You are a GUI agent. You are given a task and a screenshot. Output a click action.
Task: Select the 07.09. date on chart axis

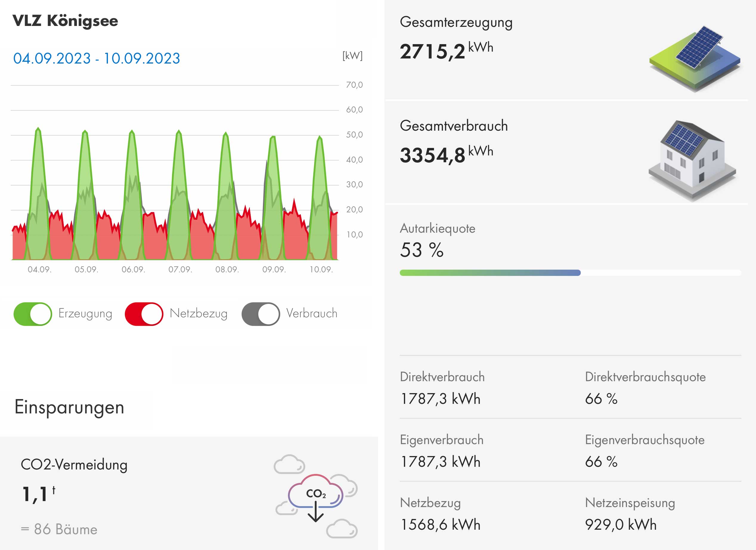point(180,270)
